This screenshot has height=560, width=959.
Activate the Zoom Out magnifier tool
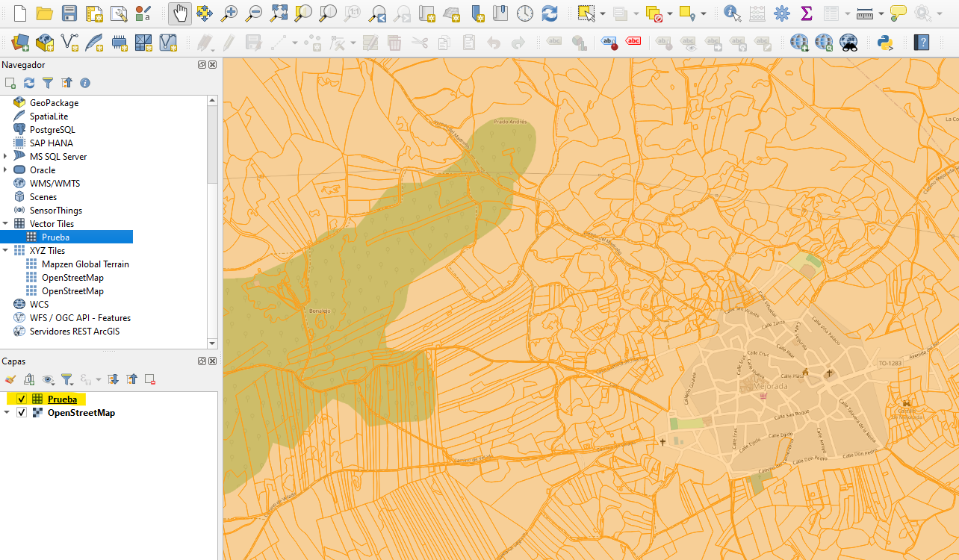point(254,13)
